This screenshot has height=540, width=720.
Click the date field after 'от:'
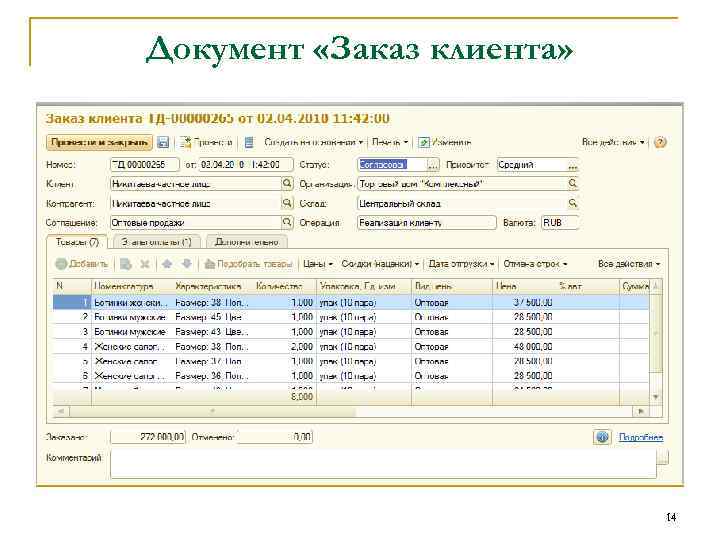point(246,164)
